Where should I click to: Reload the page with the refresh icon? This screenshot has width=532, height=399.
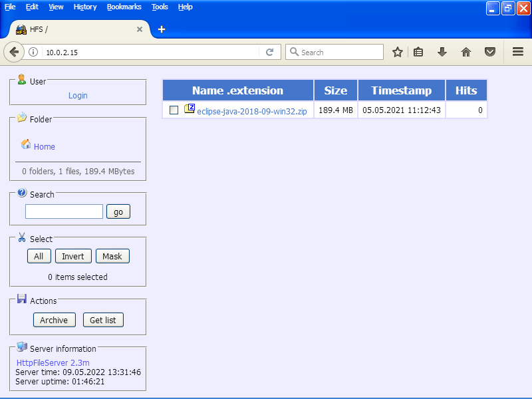(269, 52)
